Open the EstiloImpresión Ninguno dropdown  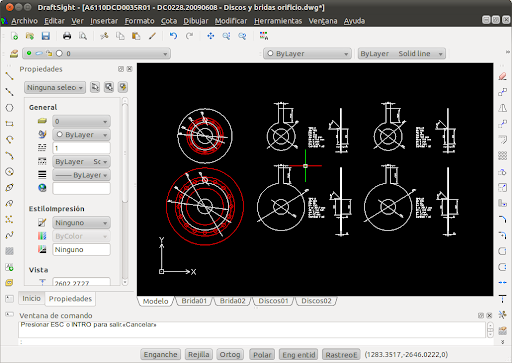(x=81, y=223)
